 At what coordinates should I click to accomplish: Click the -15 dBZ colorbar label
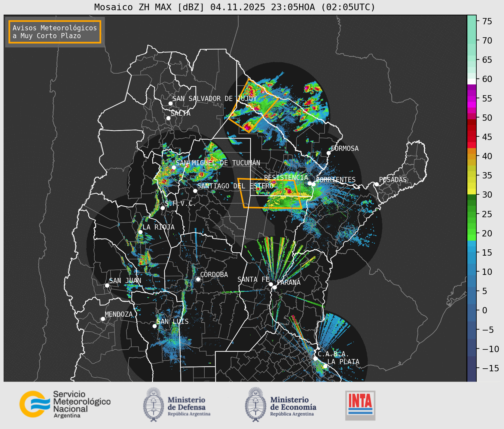[x=490, y=368]
